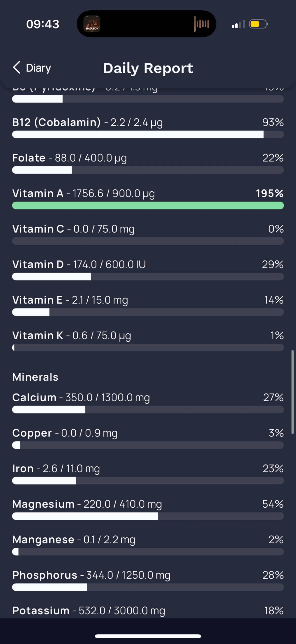Tap the Phosphorus progress bar
This screenshot has width=296, height=644.
[148, 587]
